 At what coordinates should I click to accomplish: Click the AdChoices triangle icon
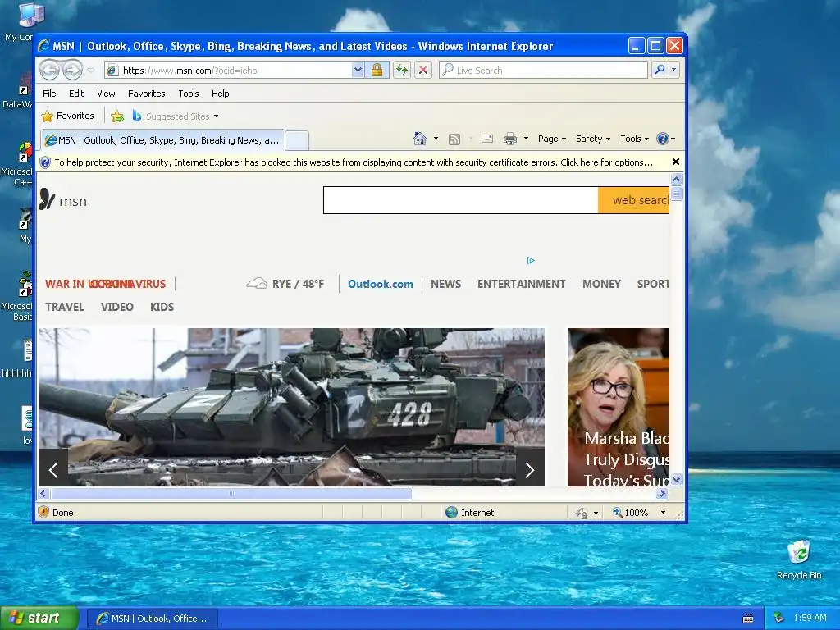tap(531, 260)
